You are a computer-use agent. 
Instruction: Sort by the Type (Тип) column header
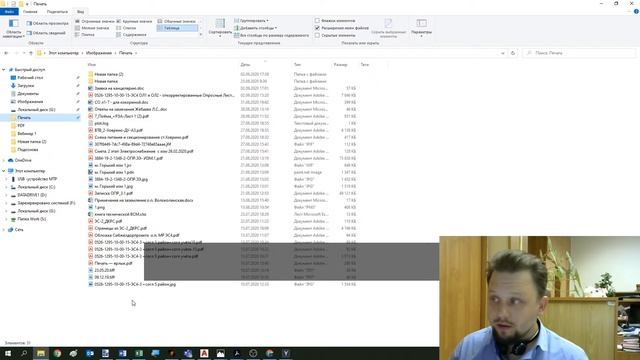pyautogui.click(x=297, y=64)
